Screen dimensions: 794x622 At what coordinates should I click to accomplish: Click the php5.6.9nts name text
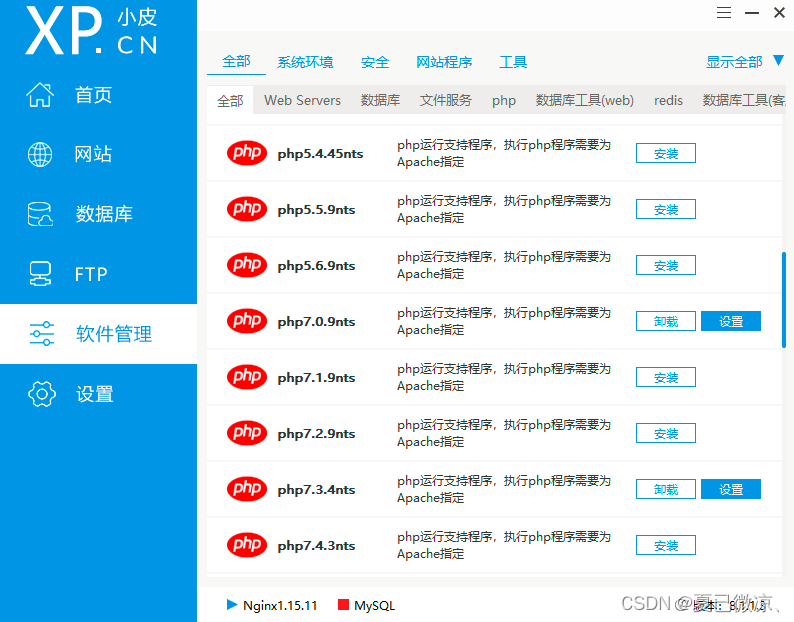coord(316,265)
